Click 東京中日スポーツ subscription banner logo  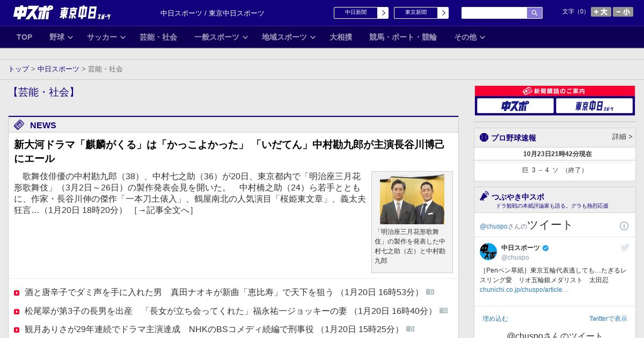coord(594,106)
